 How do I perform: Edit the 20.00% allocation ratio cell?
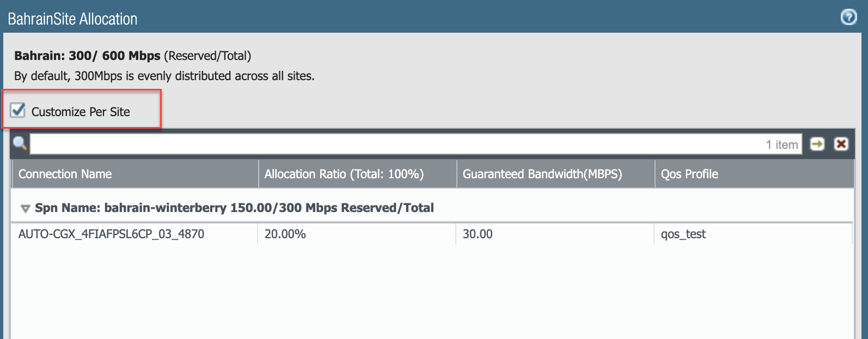click(285, 234)
